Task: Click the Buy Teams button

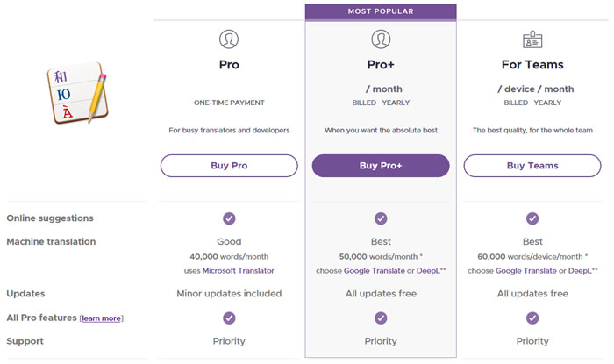Action: pyautogui.click(x=532, y=166)
